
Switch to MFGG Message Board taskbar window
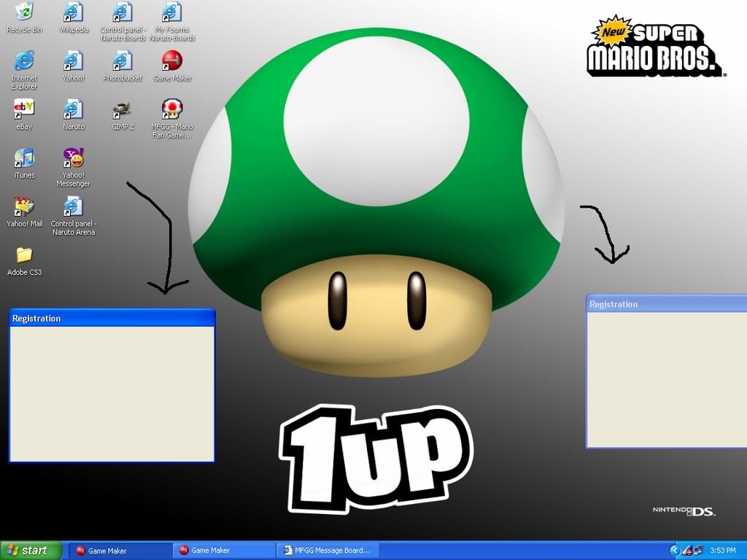point(327,551)
